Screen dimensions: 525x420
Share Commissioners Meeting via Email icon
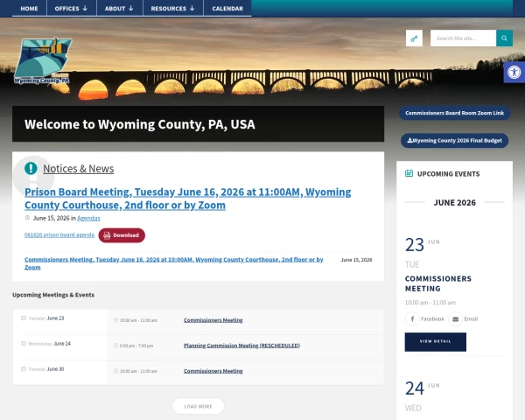(455, 318)
